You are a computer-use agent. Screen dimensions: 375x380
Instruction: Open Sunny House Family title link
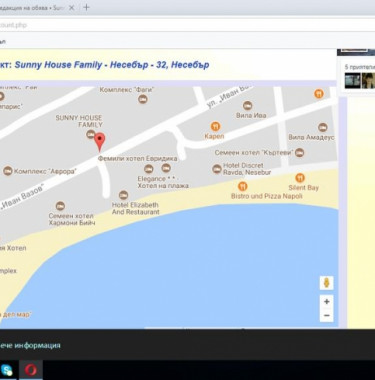coord(112,65)
